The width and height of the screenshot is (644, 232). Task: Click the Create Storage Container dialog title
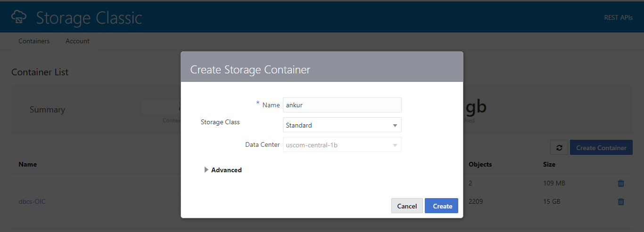point(250,70)
